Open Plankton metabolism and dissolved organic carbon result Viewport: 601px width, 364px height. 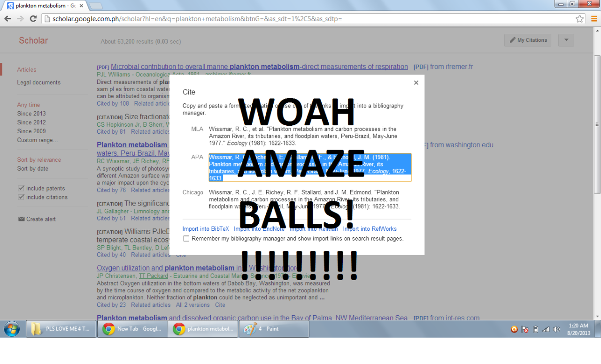(x=252, y=318)
